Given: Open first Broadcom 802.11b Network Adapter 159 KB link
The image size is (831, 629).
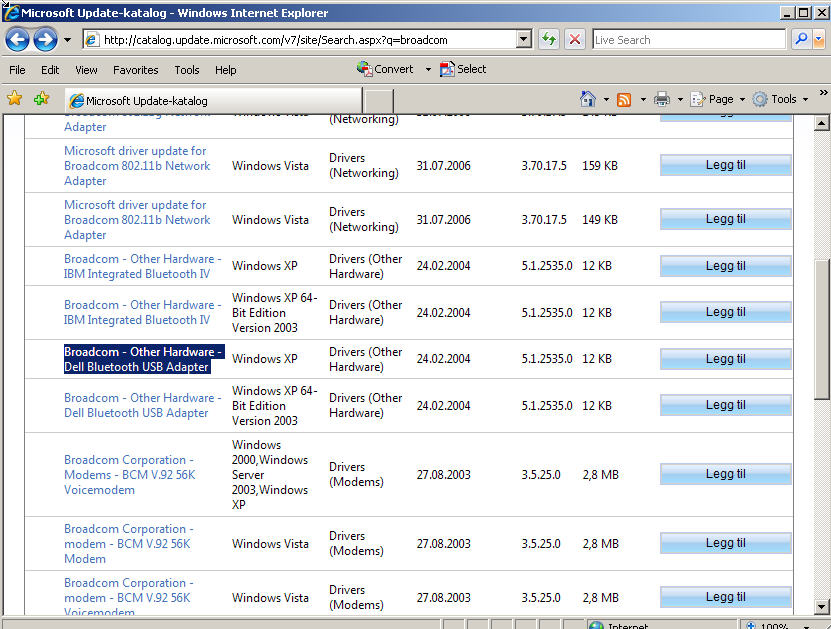Looking at the screenshot, I should 137,166.
